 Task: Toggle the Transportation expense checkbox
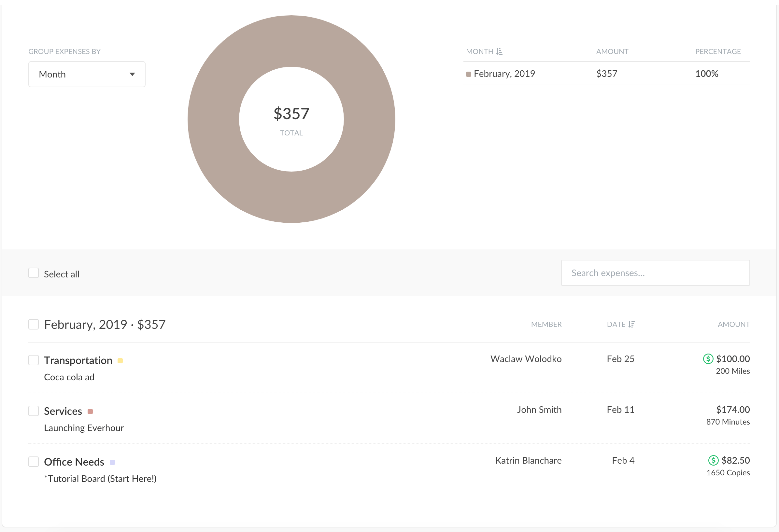(x=34, y=359)
